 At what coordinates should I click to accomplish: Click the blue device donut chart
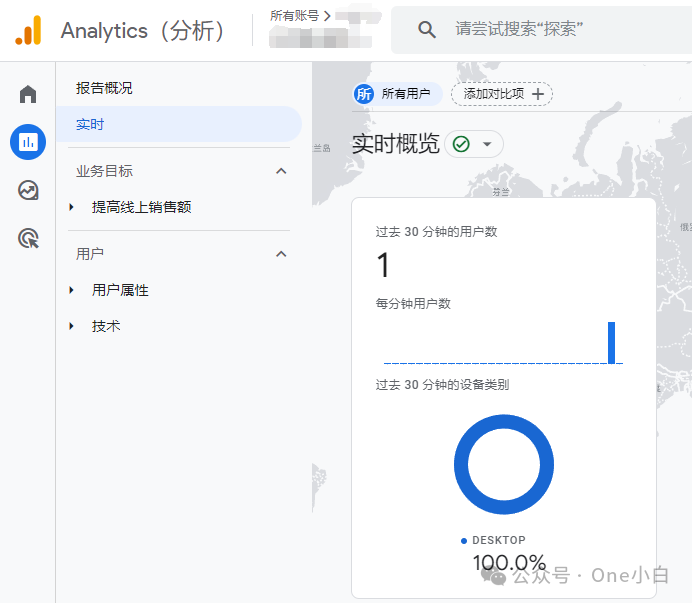tap(504, 464)
